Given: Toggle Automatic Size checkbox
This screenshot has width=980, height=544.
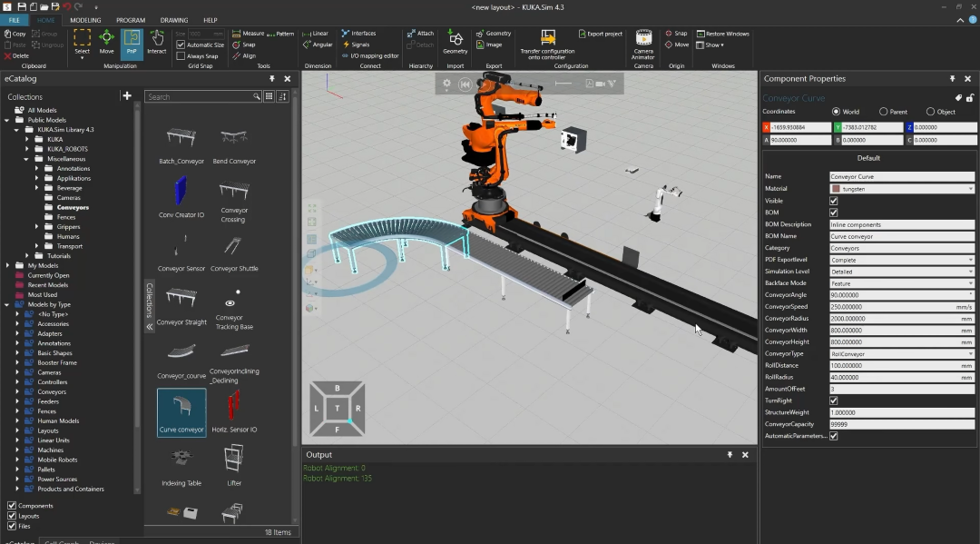Looking at the screenshot, I should (181, 45).
